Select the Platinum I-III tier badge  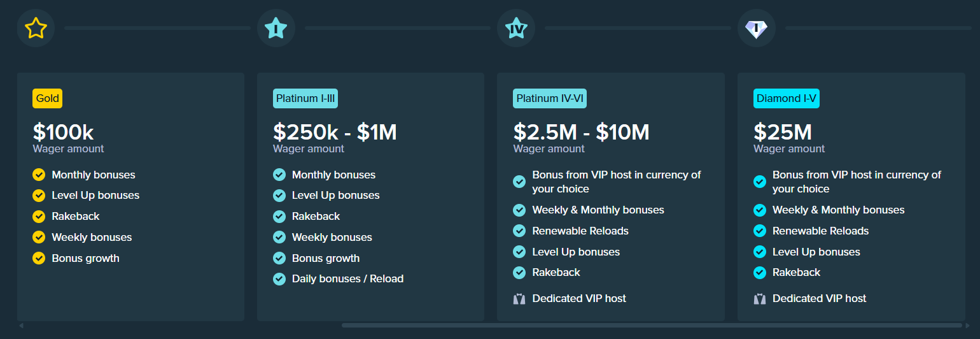(305, 98)
